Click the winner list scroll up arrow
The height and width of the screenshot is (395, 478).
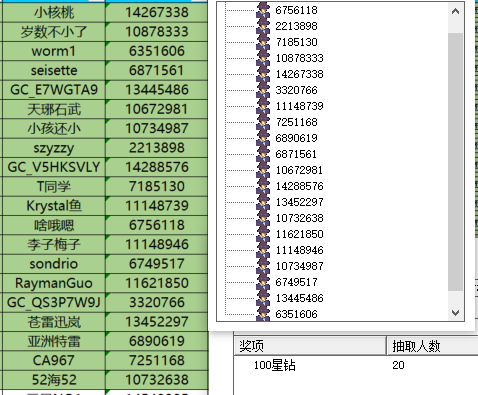pos(455,11)
